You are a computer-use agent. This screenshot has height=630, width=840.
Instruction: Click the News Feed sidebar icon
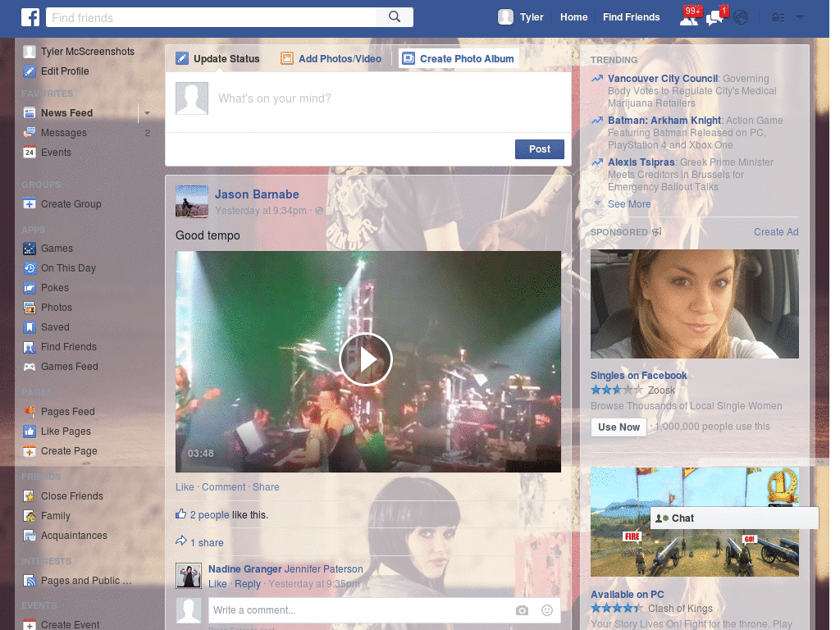pos(30,113)
